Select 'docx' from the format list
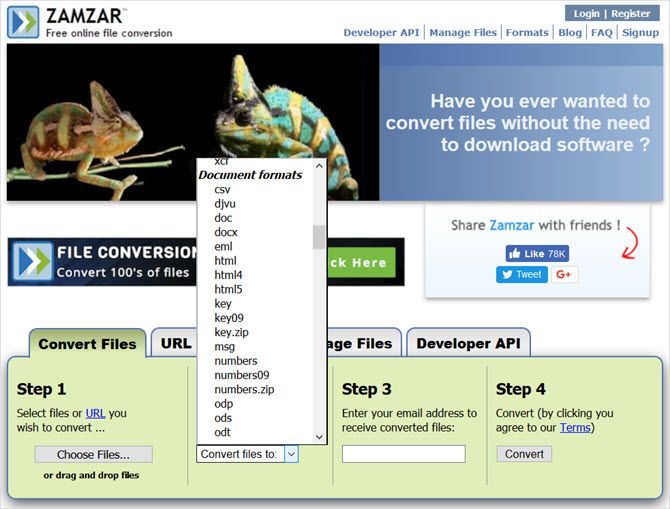670x509 pixels. 226,232
